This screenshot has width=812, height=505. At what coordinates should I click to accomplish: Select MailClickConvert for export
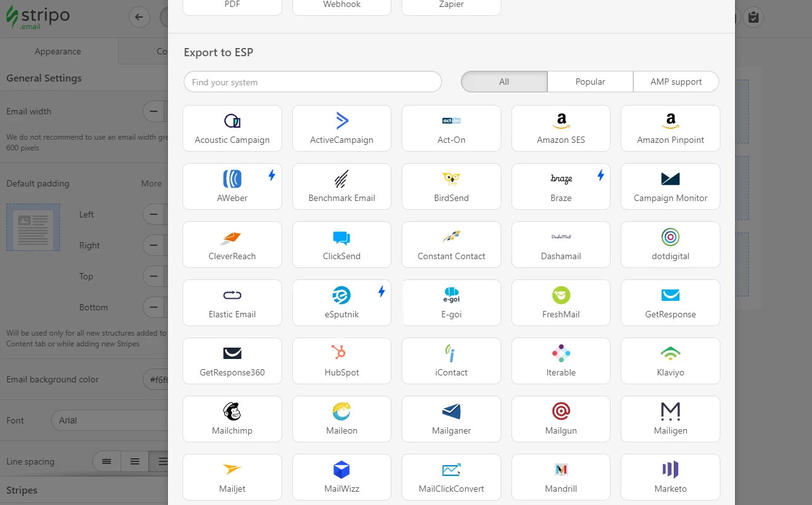coord(451,477)
